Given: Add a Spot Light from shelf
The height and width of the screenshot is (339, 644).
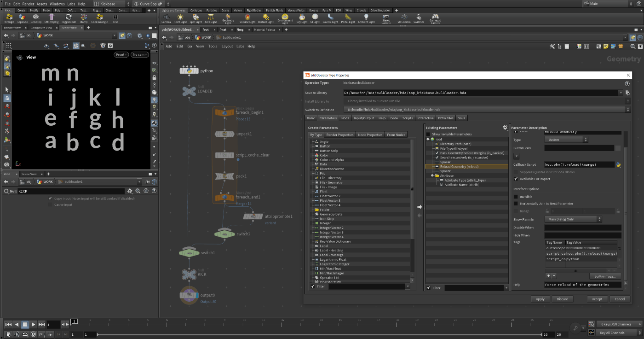Looking at the screenshot, I should click(x=195, y=18).
